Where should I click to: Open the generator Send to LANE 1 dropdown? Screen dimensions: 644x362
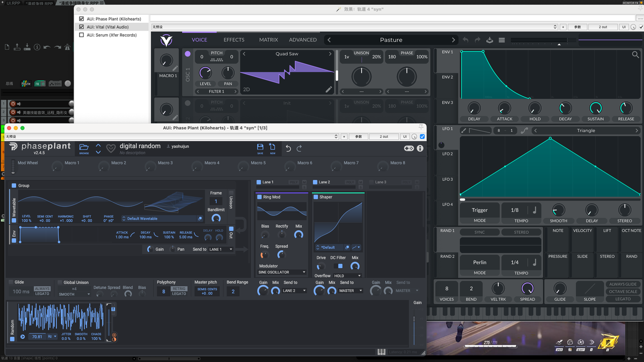point(221,249)
